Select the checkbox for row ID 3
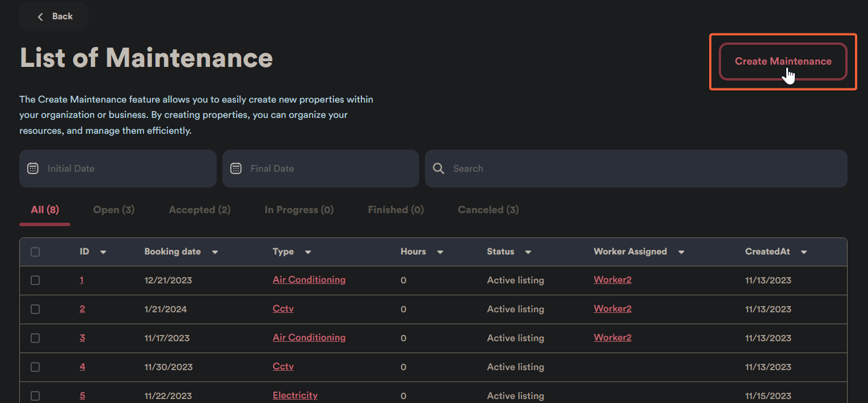The height and width of the screenshot is (403, 868). click(35, 338)
